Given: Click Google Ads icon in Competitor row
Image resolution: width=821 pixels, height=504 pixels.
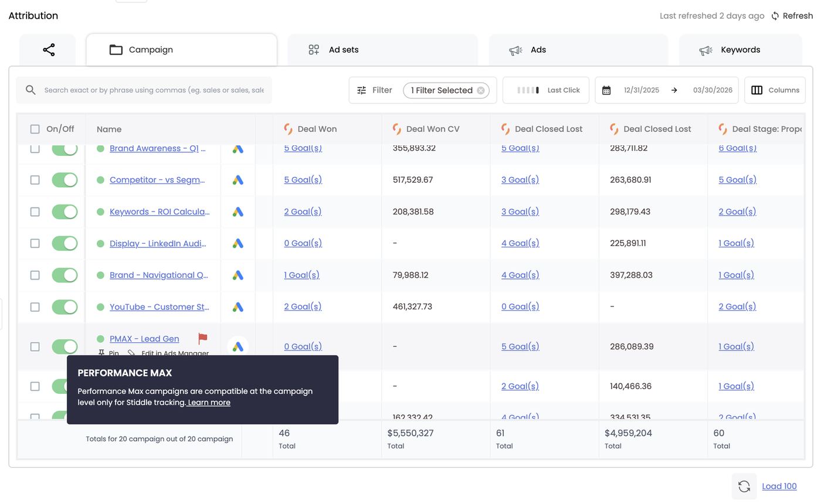Looking at the screenshot, I should pos(238,180).
